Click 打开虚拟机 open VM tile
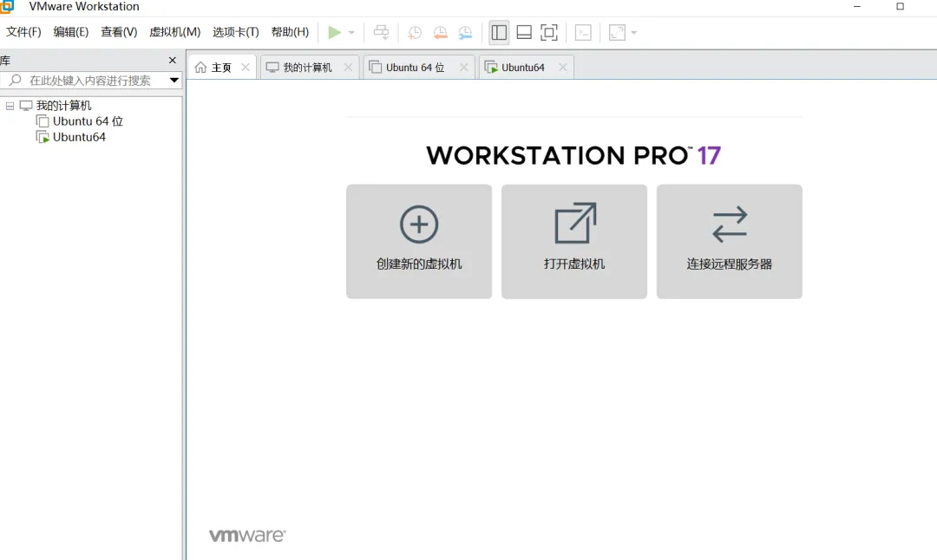The image size is (937, 560). pyautogui.click(x=574, y=242)
